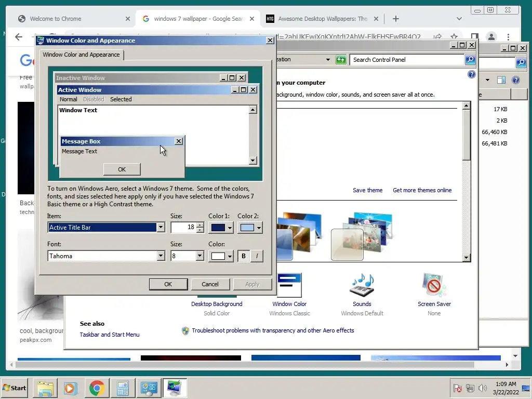The height and width of the screenshot is (399, 532).
Task: Click in the Search Control Panel field
Action: (407, 60)
